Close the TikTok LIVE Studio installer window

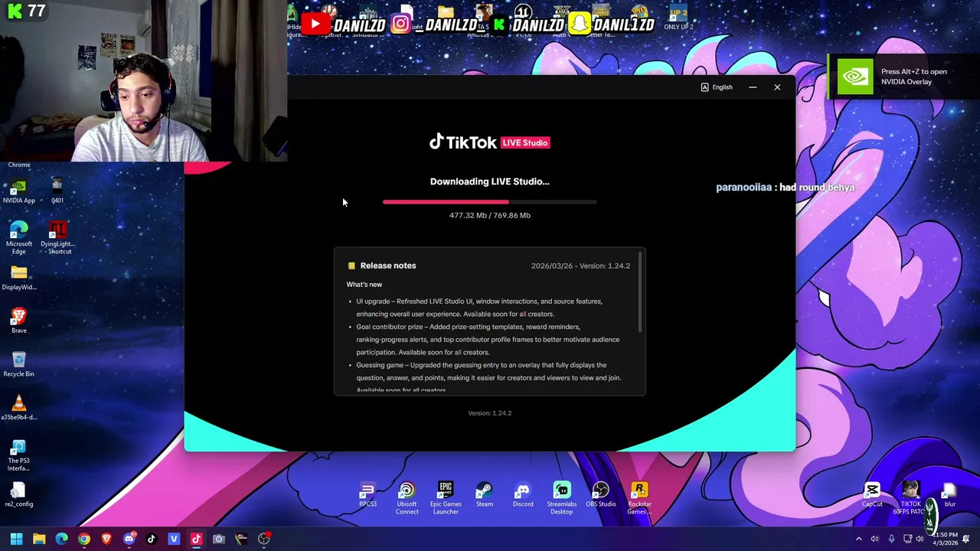click(x=777, y=87)
